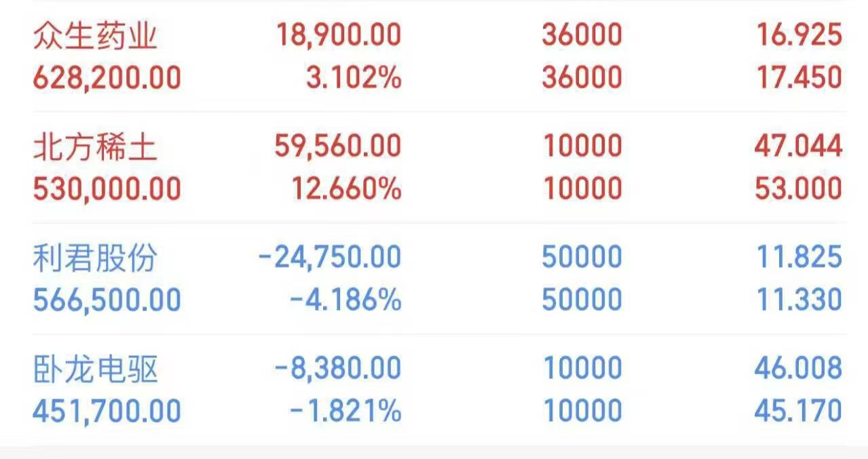Click the -24,750.00 loss figure
The width and height of the screenshot is (868, 459).
pyautogui.click(x=330, y=258)
